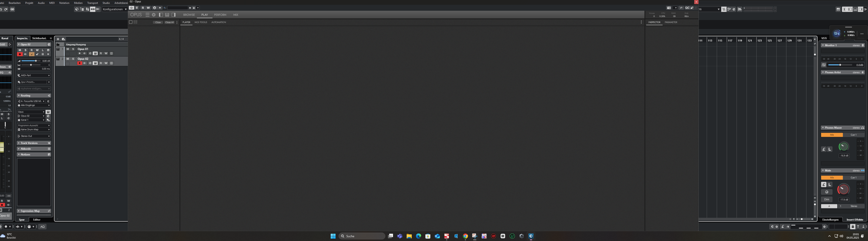Switch to BROWSE tab in Opus
The width and height of the screenshot is (868, 241).
[x=189, y=15]
